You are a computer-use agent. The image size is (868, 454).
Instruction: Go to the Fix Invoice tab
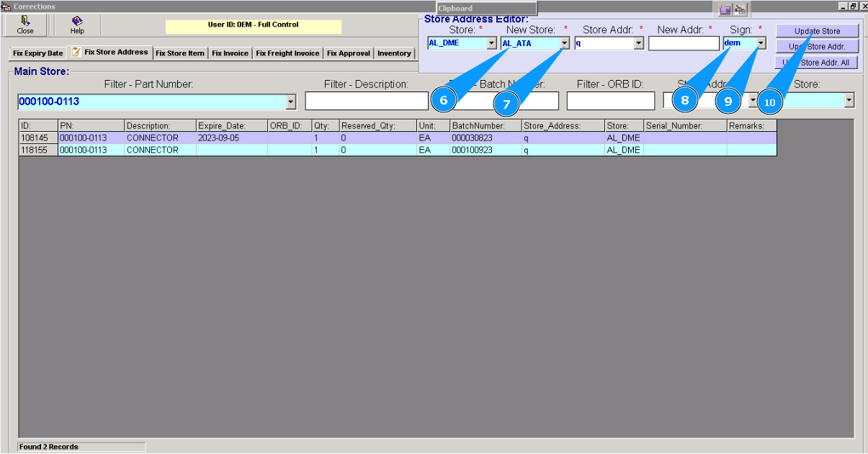[x=230, y=53]
